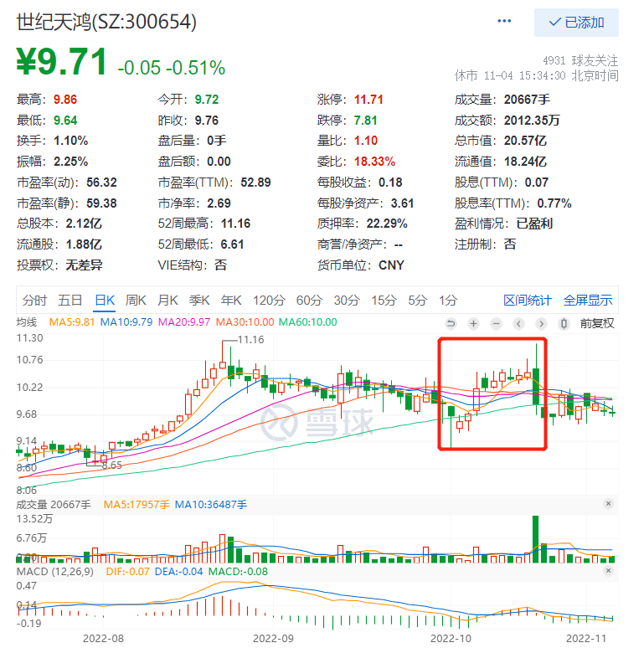Click the MA5:9.81 moving average label

(x=72, y=322)
